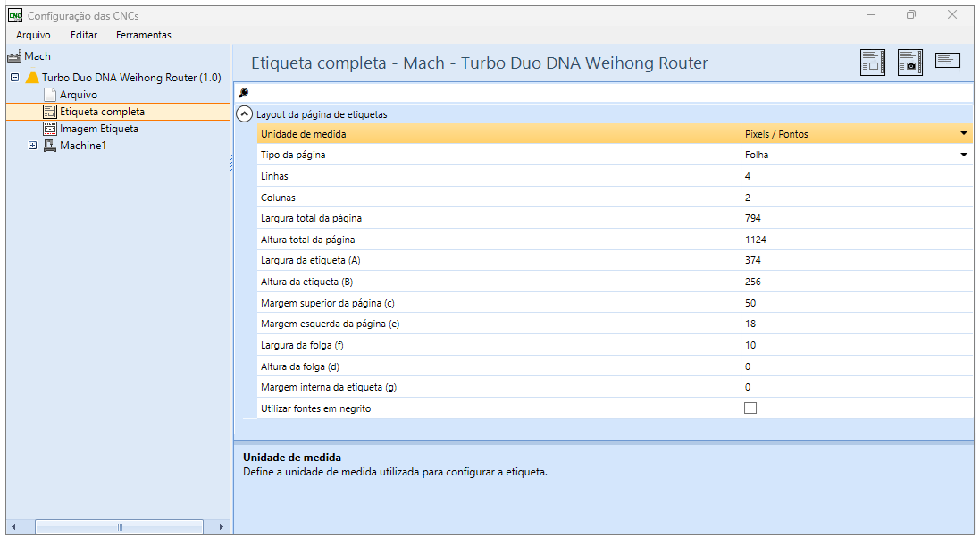The width and height of the screenshot is (980, 538).
Task: Select the Linhas property label
Action: [274, 176]
